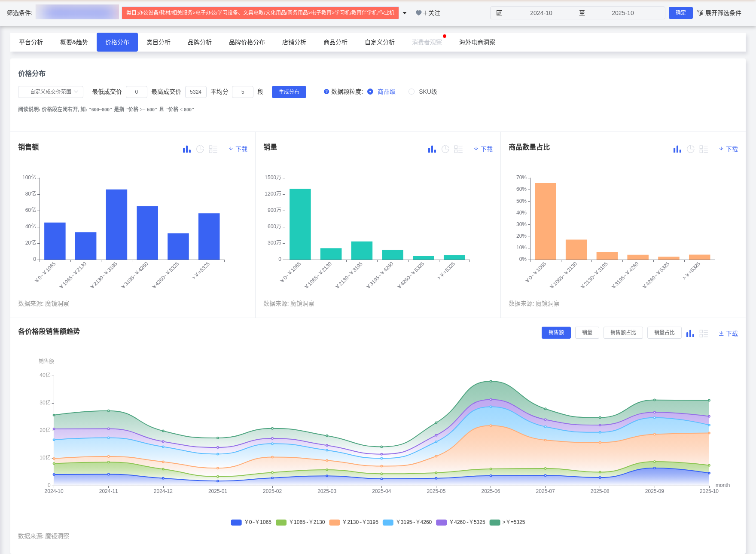
Task: Expand filter conditions with 展开筛选条件
Action: pyautogui.click(x=719, y=13)
